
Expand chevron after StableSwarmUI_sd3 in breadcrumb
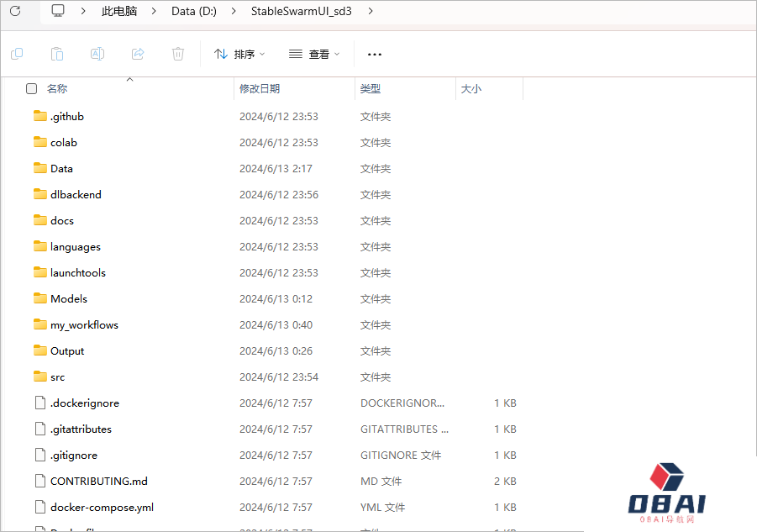point(371,11)
